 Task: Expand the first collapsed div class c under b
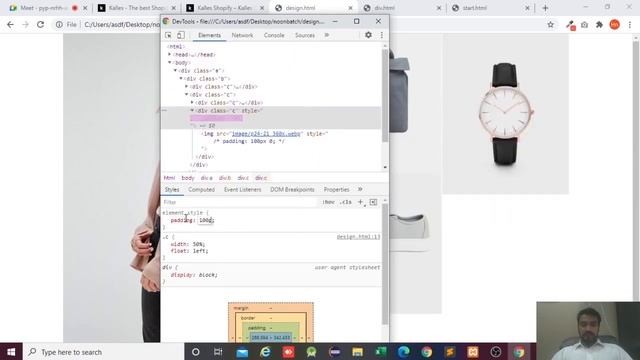coord(187,87)
